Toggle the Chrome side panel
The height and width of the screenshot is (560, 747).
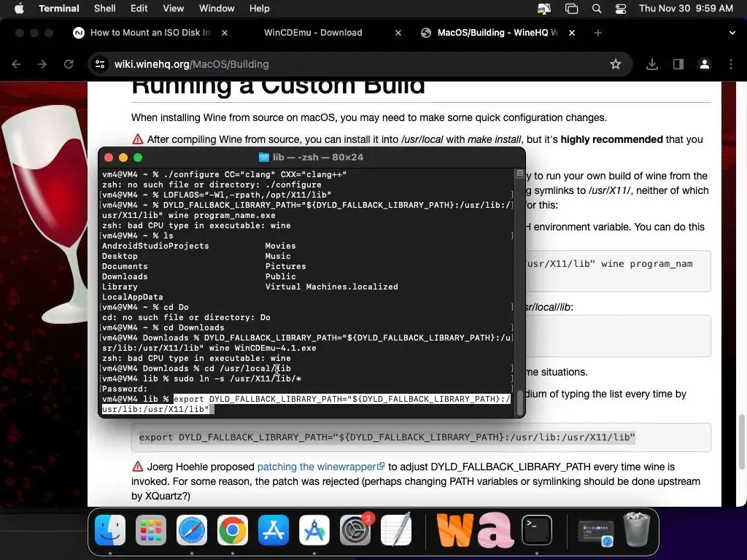pos(678,64)
